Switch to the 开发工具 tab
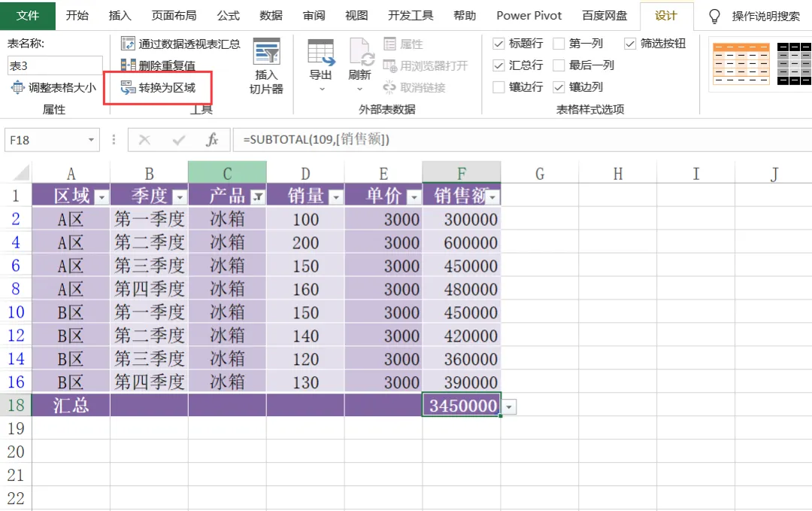Viewport: 812px width, 511px height. [x=411, y=16]
